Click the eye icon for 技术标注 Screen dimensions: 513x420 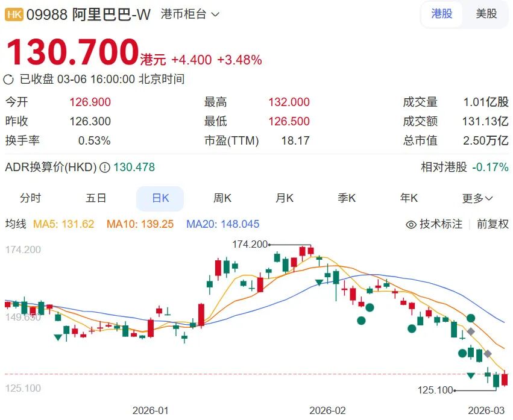point(411,224)
